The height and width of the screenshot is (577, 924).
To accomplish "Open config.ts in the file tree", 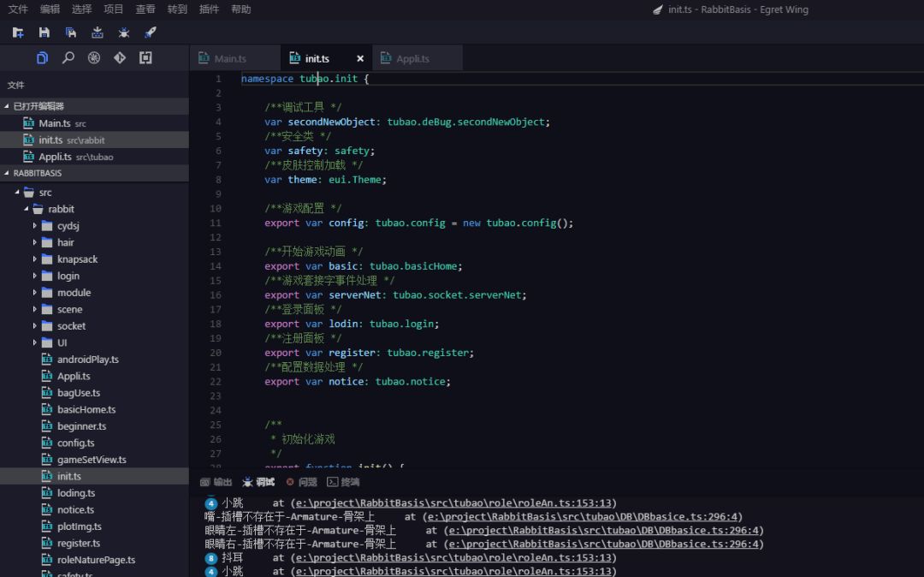I will [75, 443].
